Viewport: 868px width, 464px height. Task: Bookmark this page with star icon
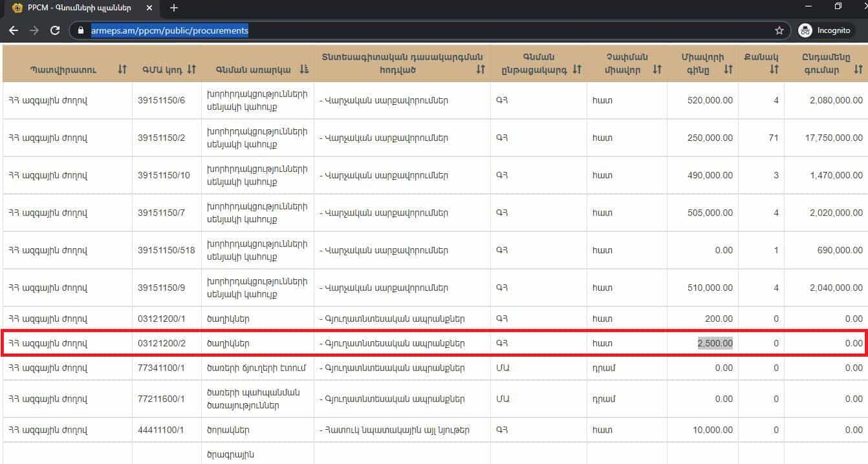(x=779, y=30)
